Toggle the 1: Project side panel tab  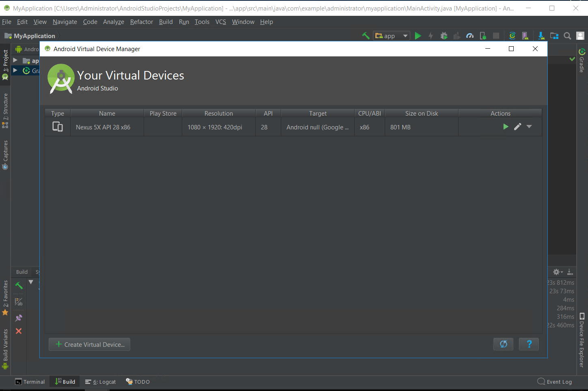click(5, 65)
